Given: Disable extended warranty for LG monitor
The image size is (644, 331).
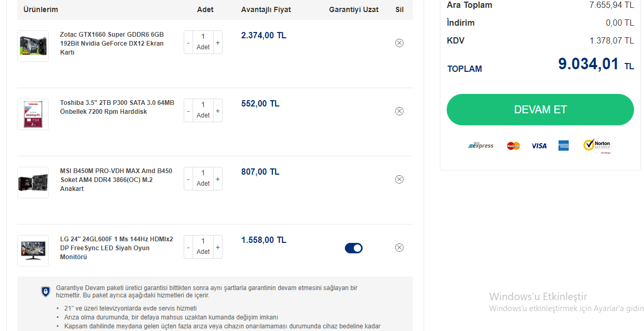Looking at the screenshot, I should point(354,248).
